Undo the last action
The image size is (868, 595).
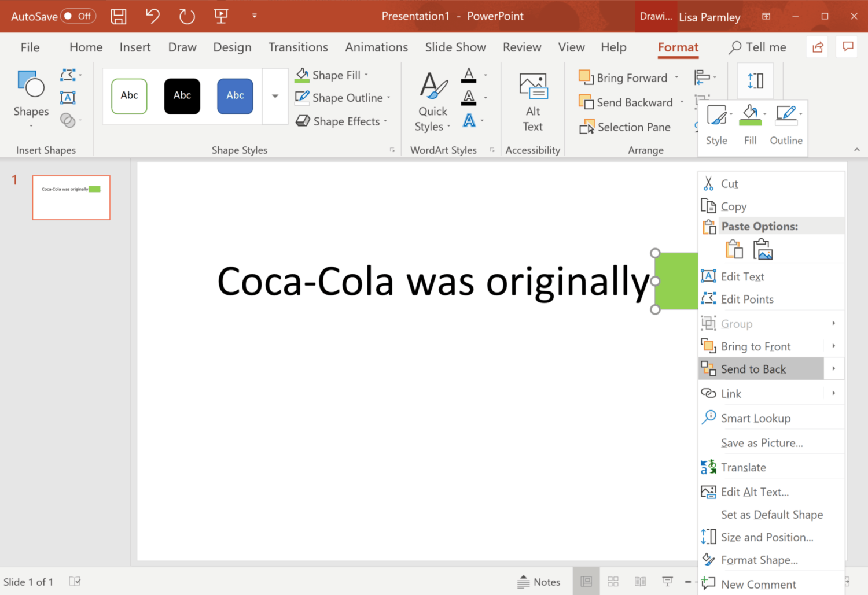point(152,16)
